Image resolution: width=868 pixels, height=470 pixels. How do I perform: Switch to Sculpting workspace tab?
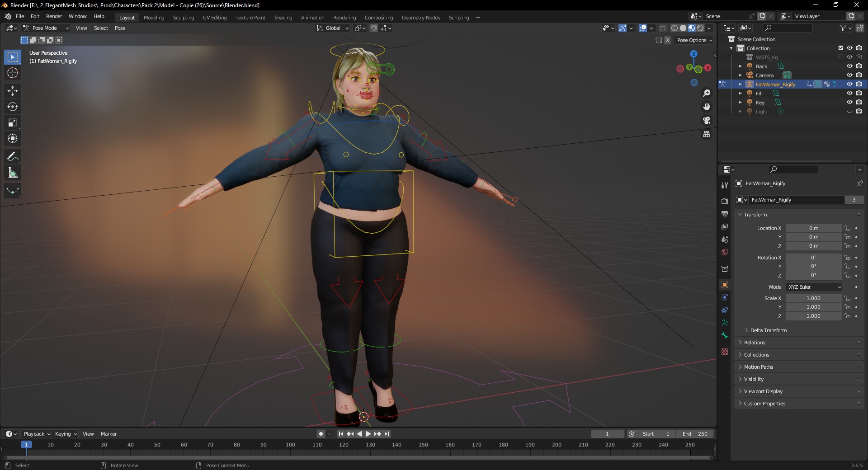(183, 18)
